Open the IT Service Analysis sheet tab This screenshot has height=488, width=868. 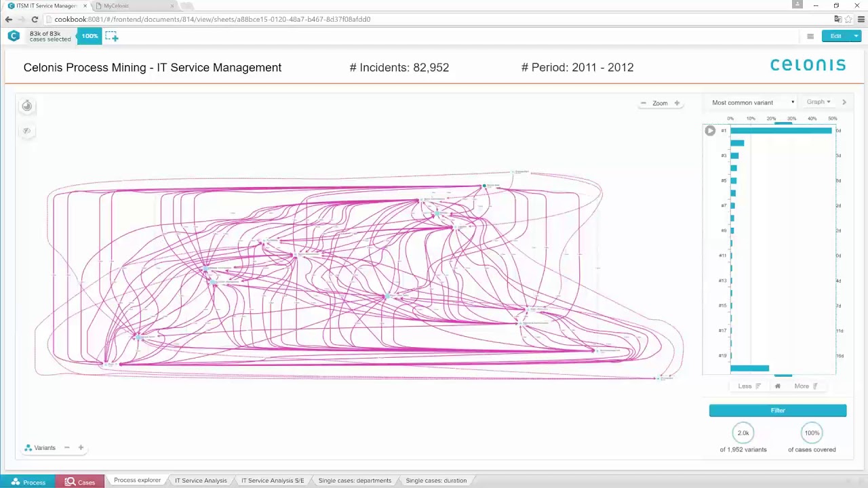[201, 481]
